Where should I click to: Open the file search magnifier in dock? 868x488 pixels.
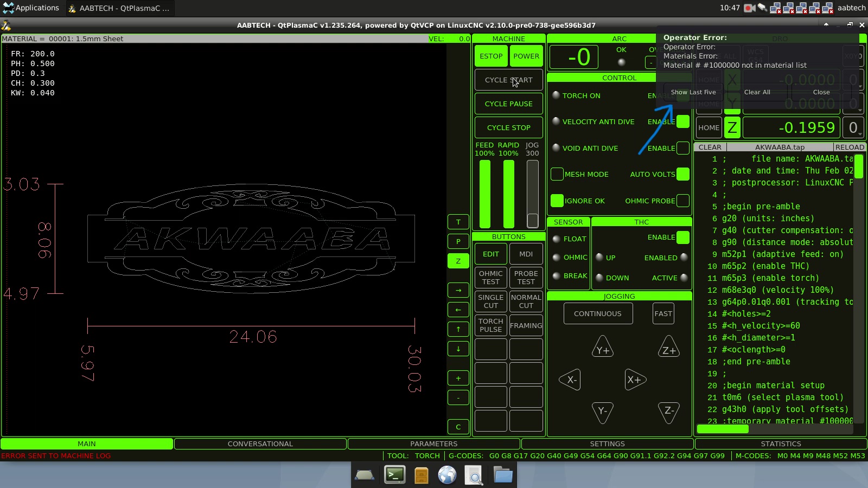point(474,476)
